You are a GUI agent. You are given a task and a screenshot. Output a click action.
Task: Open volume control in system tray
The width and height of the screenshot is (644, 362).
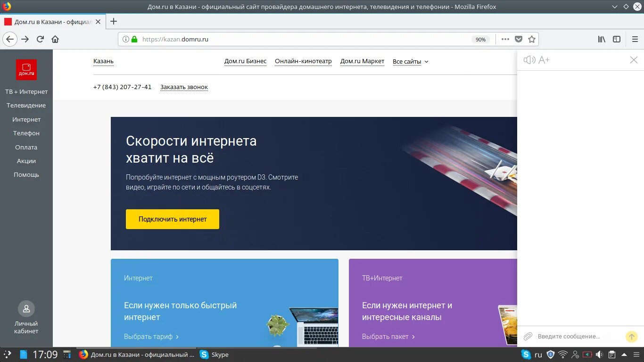[599, 354]
